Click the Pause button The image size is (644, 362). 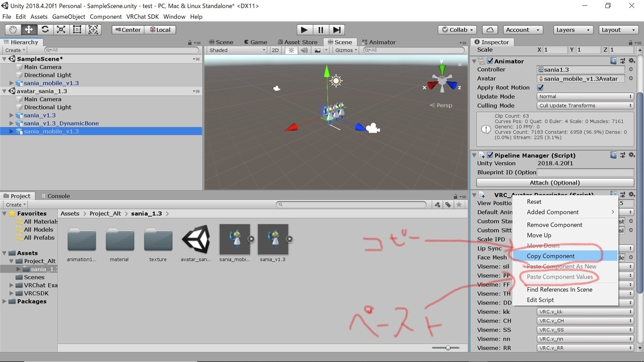tap(320, 29)
